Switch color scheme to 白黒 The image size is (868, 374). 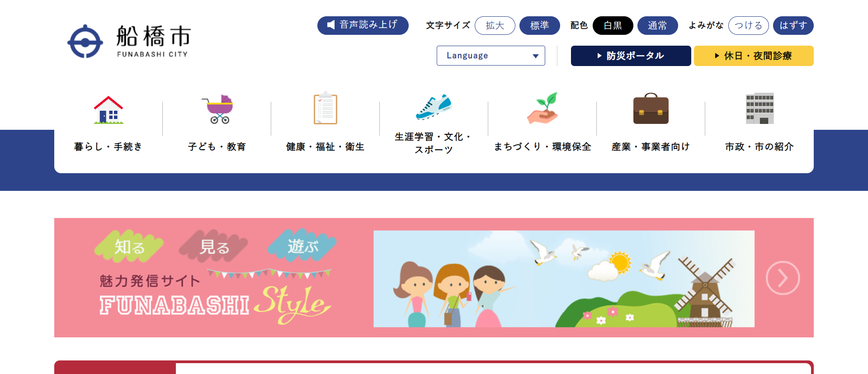[613, 25]
